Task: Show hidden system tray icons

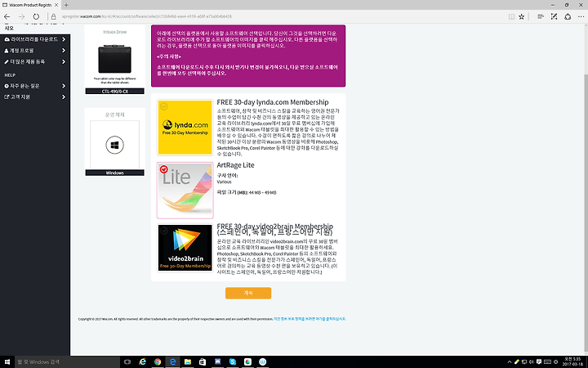Action: point(510,362)
